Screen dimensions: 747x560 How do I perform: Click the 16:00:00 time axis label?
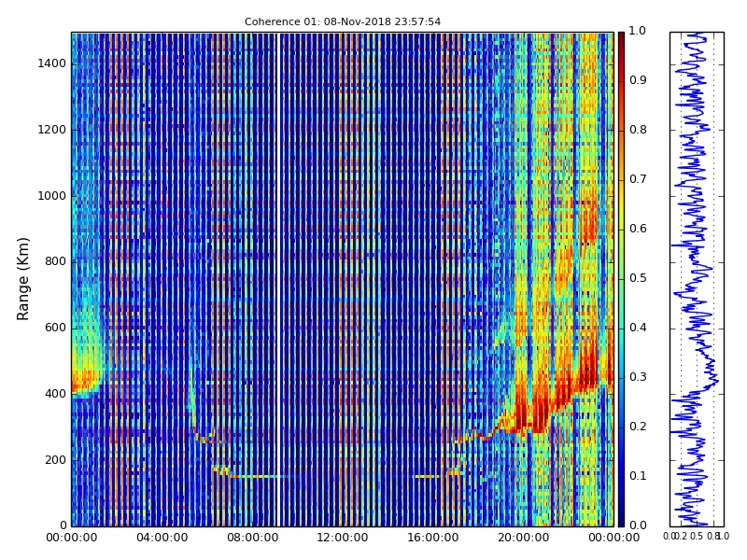[x=433, y=539]
